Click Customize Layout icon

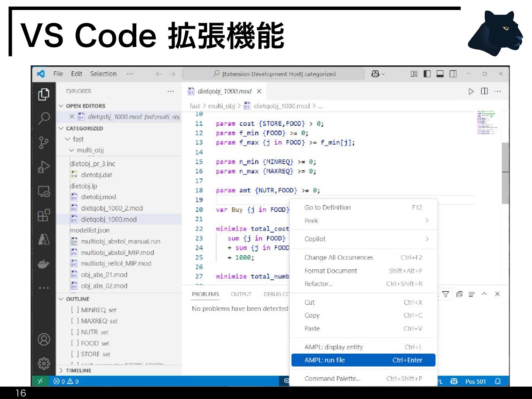pos(414,74)
